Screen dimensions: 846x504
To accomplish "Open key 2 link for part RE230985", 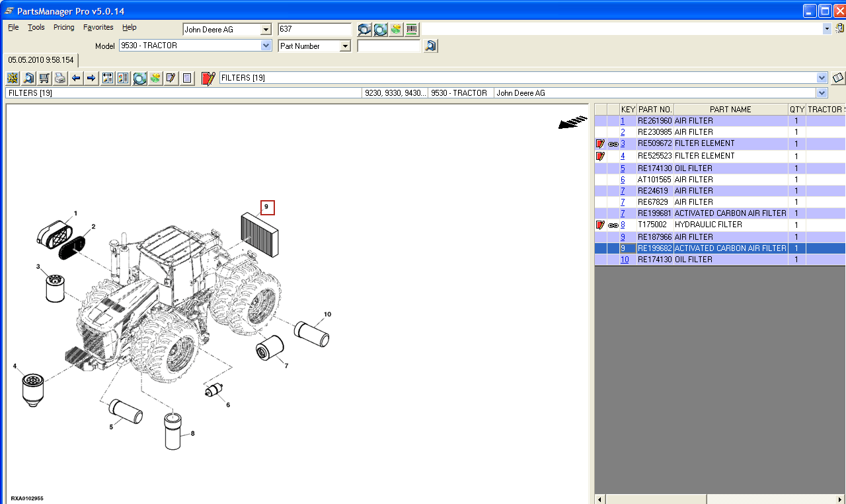I will 623,132.
